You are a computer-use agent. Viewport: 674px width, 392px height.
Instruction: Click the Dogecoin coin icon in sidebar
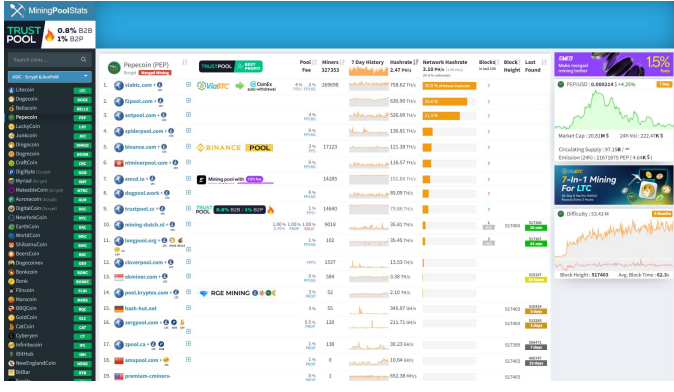point(12,99)
